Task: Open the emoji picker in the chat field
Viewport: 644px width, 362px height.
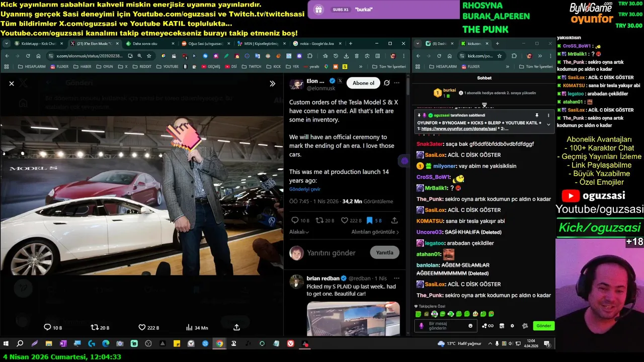Action: click(x=470, y=326)
